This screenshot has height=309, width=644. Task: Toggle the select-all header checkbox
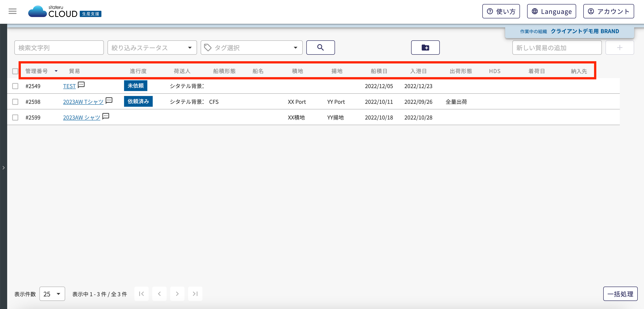coord(15,71)
